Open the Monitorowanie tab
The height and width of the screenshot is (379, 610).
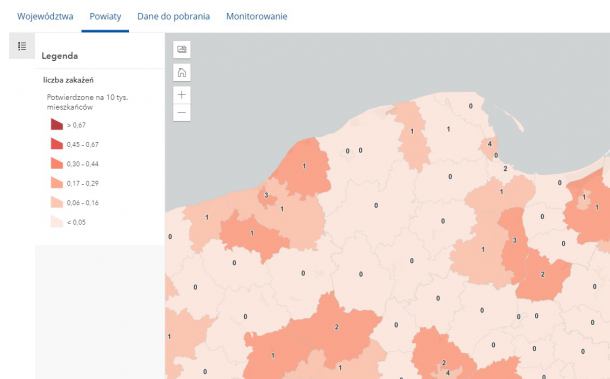tap(257, 16)
